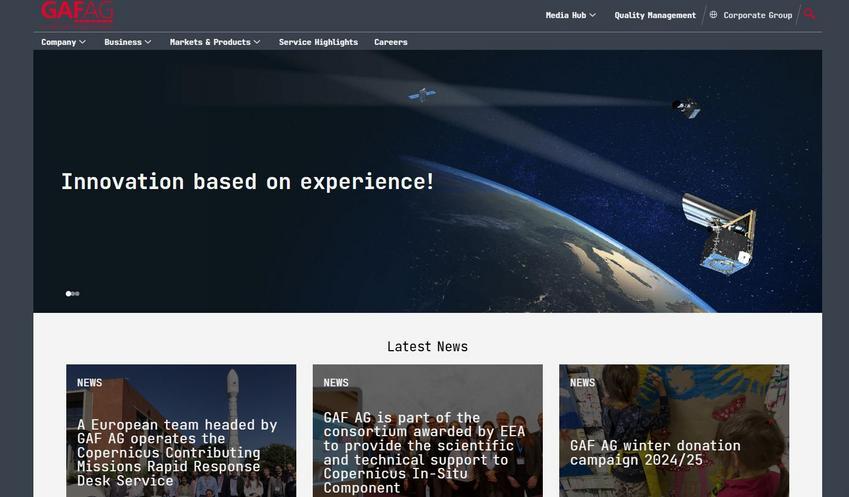The height and width of the screenshot is (497, 849).
Task: Open winter donation campaign 2024/25 card
Action: (x=674, y=430)
